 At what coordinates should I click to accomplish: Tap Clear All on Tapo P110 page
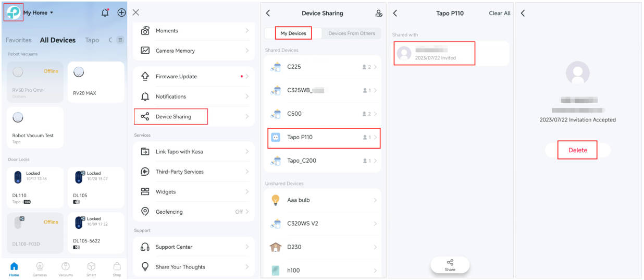[499, 14]
